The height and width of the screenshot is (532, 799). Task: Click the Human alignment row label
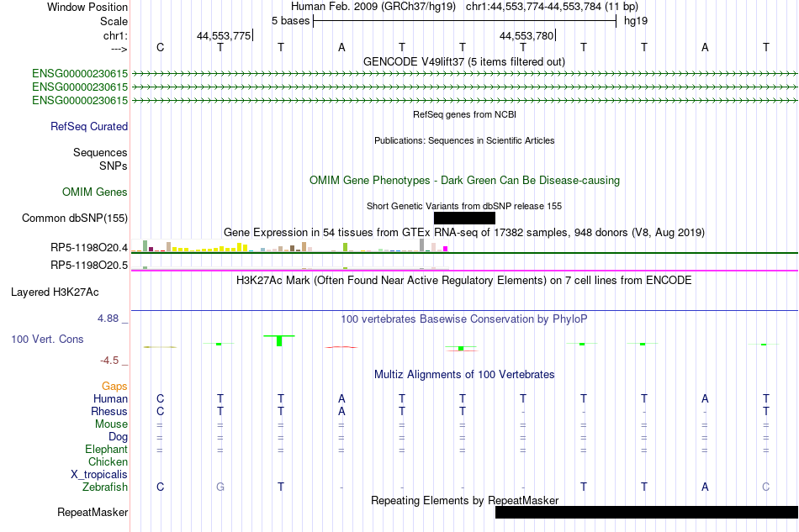110,398
